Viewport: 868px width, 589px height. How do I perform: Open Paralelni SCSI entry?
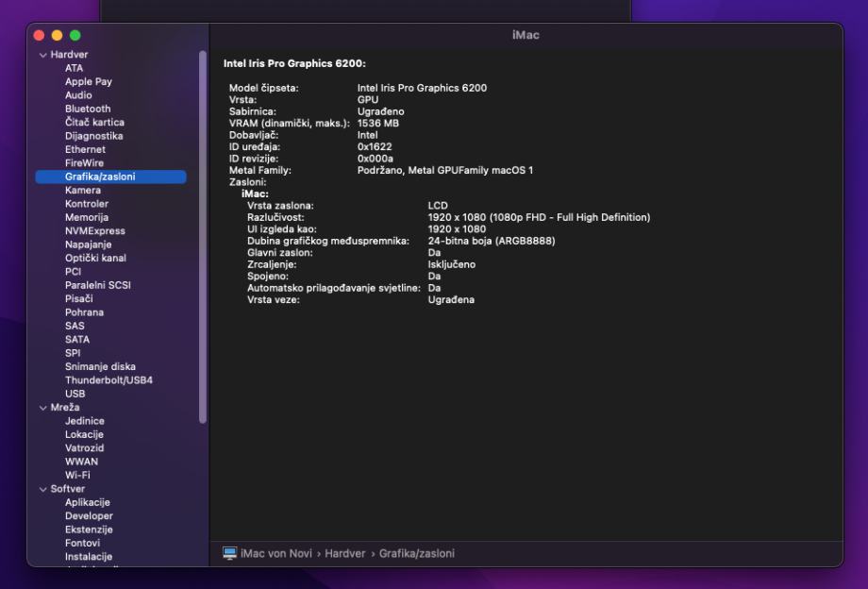tap(97, 285)
